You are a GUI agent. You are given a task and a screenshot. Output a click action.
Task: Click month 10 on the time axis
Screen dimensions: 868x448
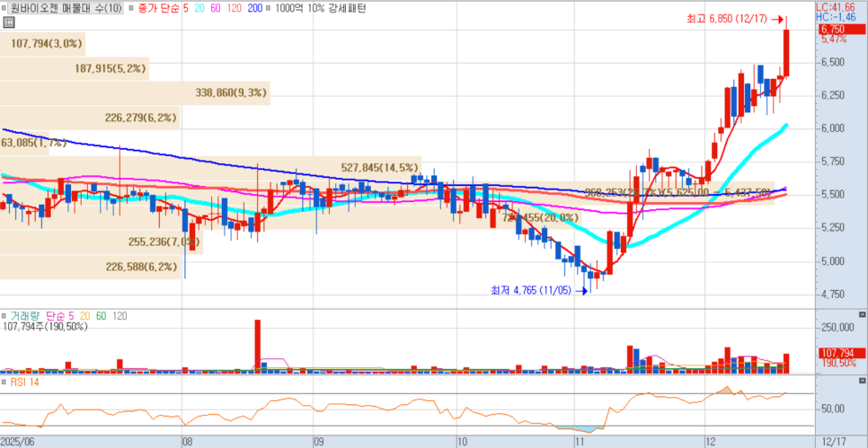tap(463, 442)
